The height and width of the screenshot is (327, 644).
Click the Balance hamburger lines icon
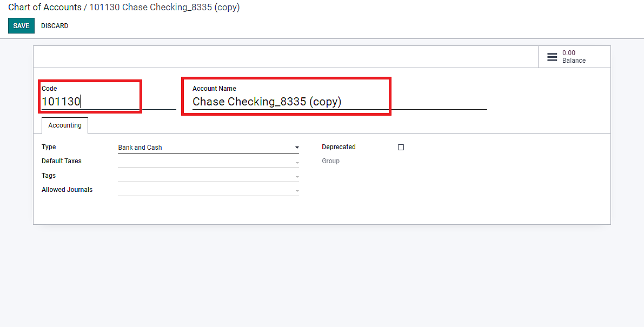point(553,57)
